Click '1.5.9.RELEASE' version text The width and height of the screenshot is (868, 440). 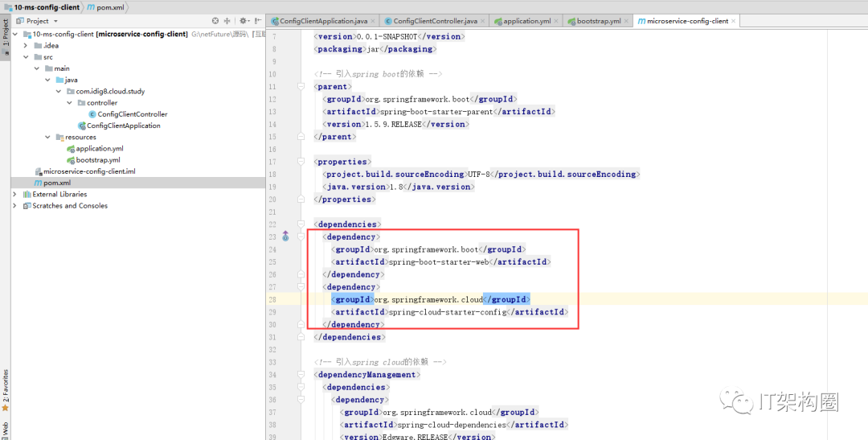point(392,124)
